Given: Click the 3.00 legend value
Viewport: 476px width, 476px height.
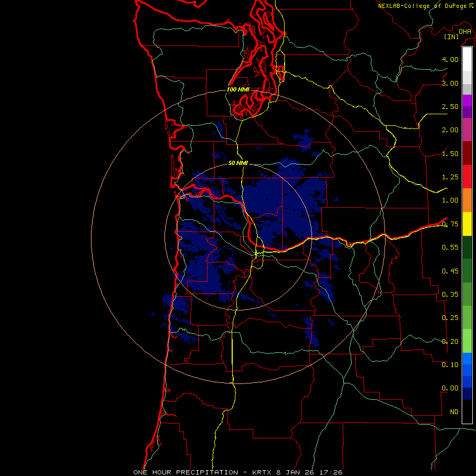Looking at the screenshot, I should [x=450, y=83].
